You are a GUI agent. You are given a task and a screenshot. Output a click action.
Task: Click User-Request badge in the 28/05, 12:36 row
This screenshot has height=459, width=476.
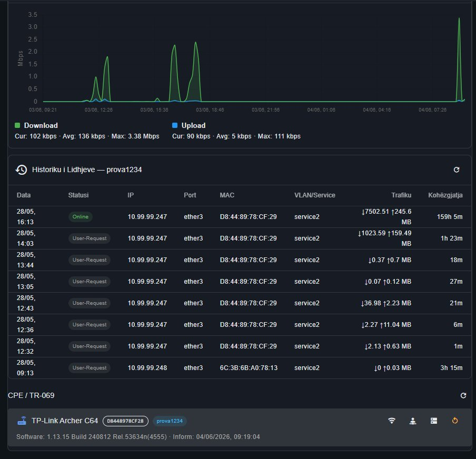point(90,325)
